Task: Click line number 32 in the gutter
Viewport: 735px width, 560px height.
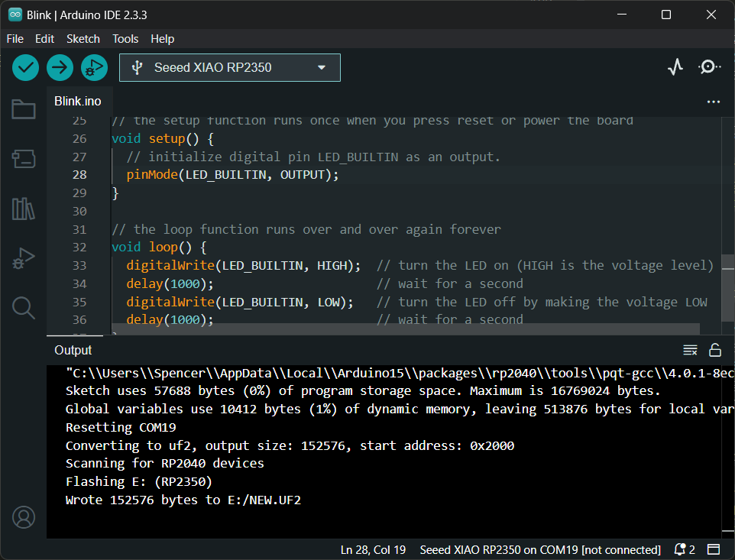Action: pos(79,248)
